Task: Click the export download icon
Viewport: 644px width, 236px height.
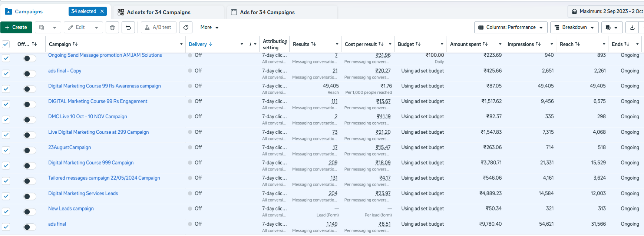Action: click(633, 27)
